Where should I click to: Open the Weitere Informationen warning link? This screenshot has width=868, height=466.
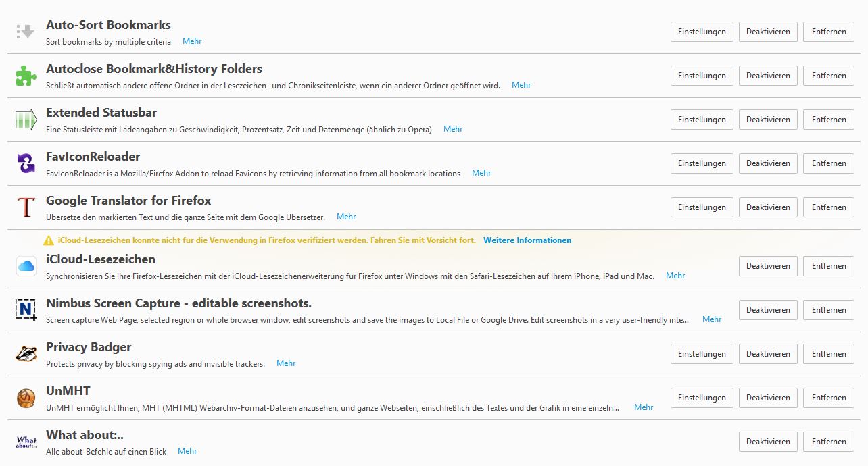(527, 240)
